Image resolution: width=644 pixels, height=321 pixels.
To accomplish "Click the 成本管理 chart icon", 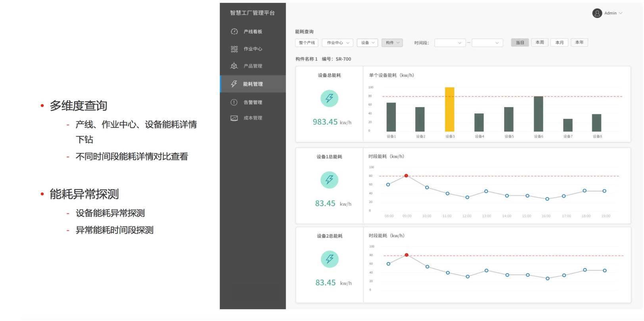I will (x=234, y=118).
